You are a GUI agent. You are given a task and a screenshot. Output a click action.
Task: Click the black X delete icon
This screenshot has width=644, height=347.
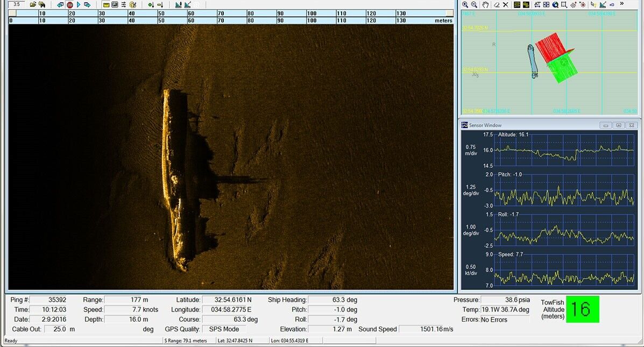(505, 5)
